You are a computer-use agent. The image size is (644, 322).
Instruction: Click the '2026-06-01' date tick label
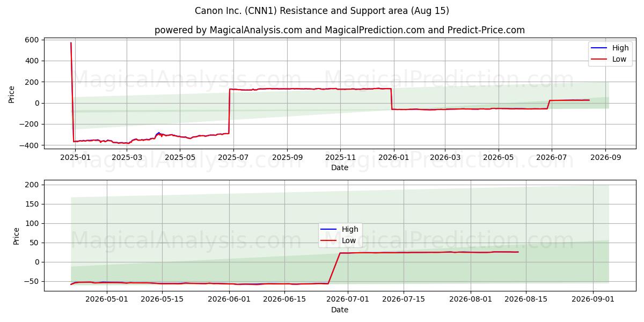(229, 299)
